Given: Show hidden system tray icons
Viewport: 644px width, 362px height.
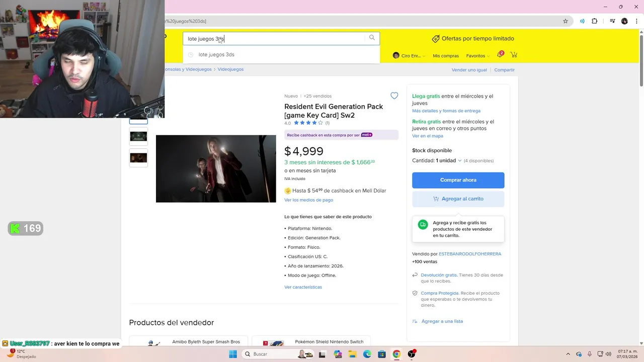Looking at the screenshot, I should [568, 354].
